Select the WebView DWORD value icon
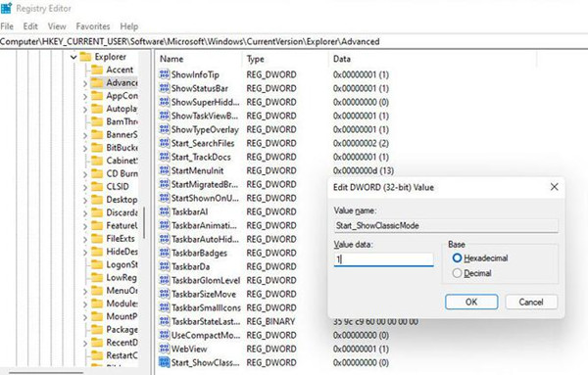Screen dimensions: 588x375 point(165,349)
